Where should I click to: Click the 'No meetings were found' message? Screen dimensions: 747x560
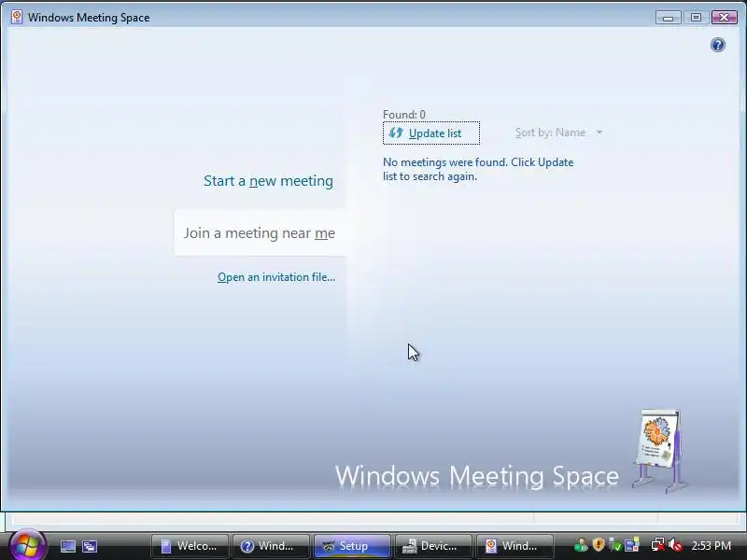(478, 169)
